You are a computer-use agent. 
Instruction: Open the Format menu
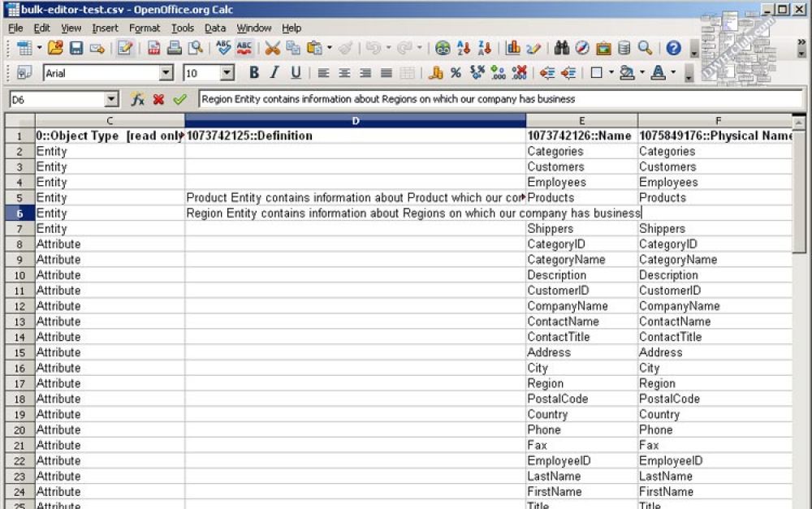pos(145,28)
